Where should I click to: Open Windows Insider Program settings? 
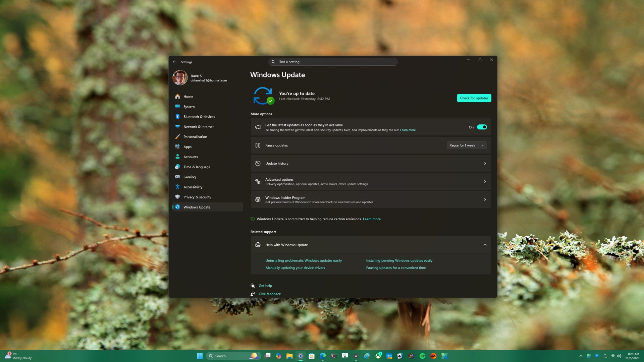click(x=371, y=200)
